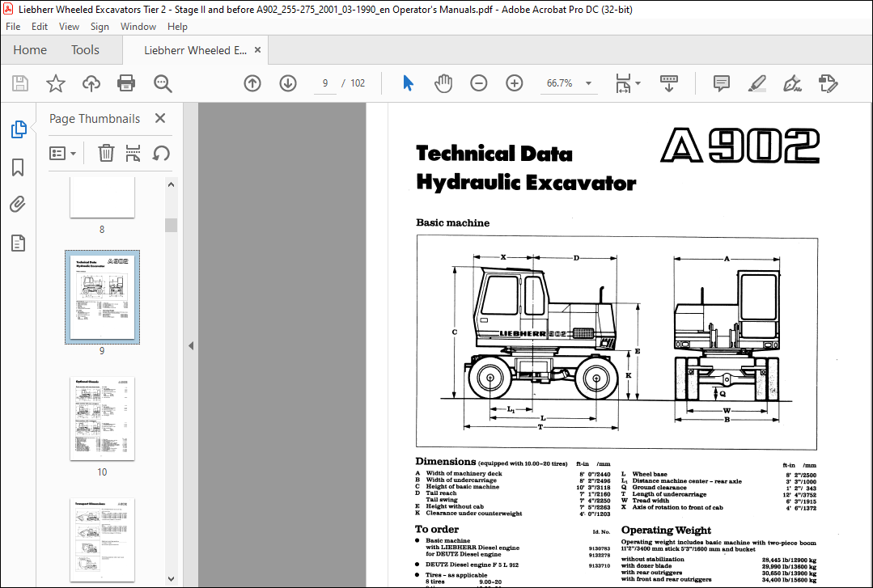This screenshot has height=588, width=873.
Task: Go to next page arrow
Action: (x=288, y=83)
